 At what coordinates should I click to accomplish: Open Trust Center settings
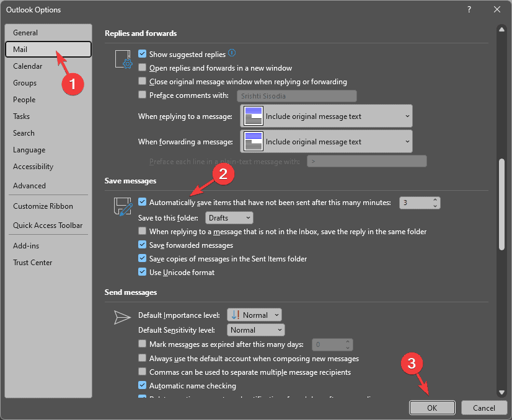coord(48,263)
